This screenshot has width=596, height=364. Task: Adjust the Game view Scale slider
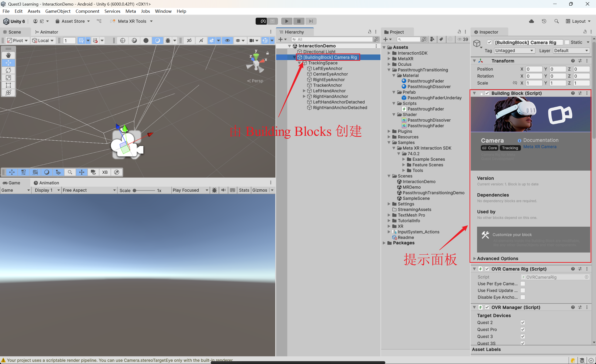pyautogui.click(x=144, y=190)
